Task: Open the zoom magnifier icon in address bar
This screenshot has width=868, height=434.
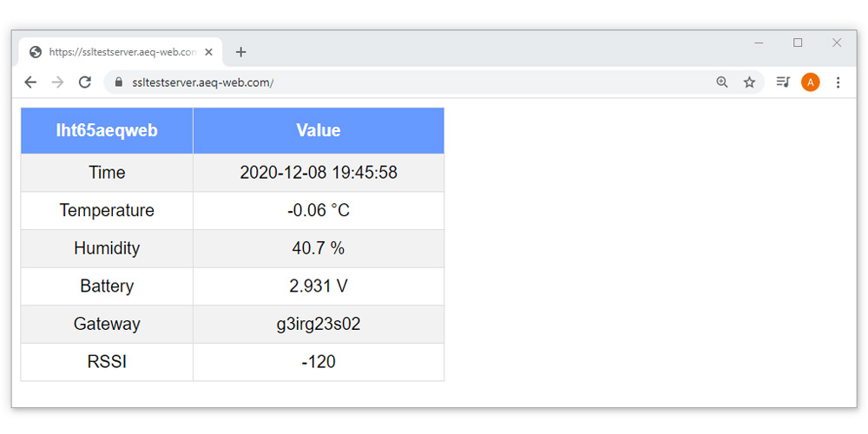Action: [722, 82]
